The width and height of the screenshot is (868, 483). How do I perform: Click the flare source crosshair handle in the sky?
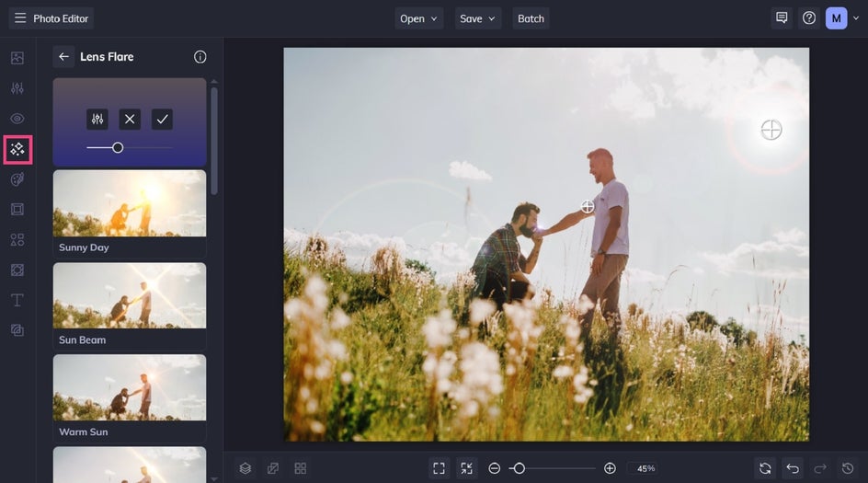[771, 130]
